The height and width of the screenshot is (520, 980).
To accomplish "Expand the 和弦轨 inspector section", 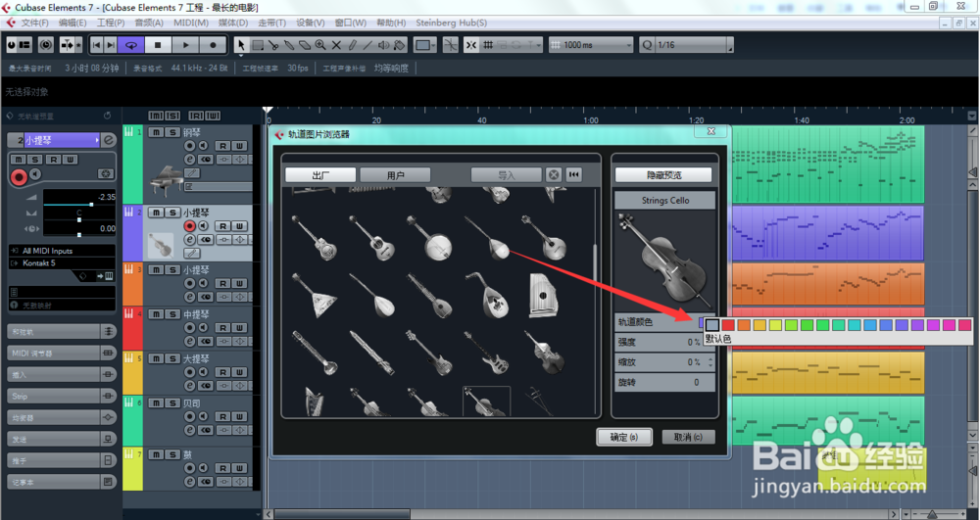I will (x=62, y=331).
